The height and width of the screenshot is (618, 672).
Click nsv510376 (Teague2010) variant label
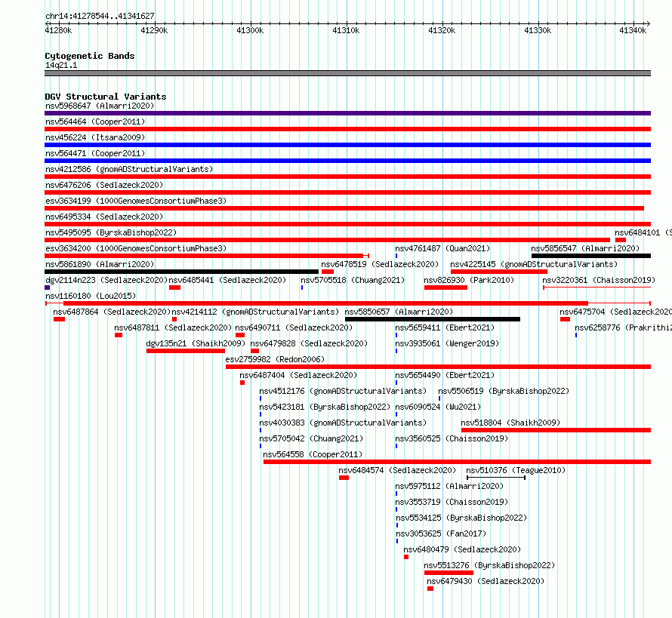pyautogui.click(x=516, y=470)
